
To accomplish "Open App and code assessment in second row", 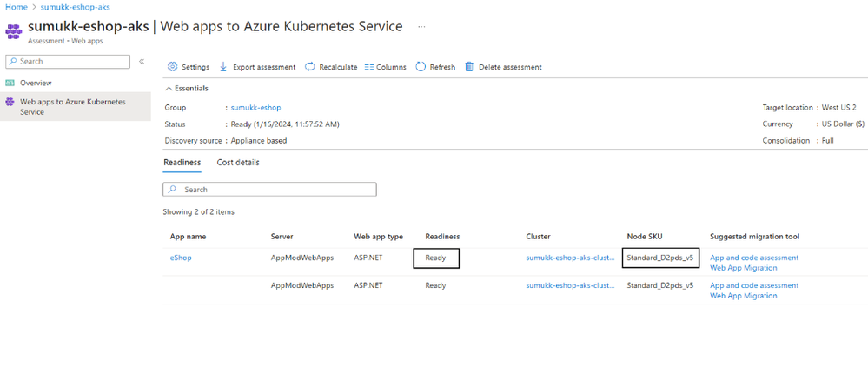I will pos(754,285).
